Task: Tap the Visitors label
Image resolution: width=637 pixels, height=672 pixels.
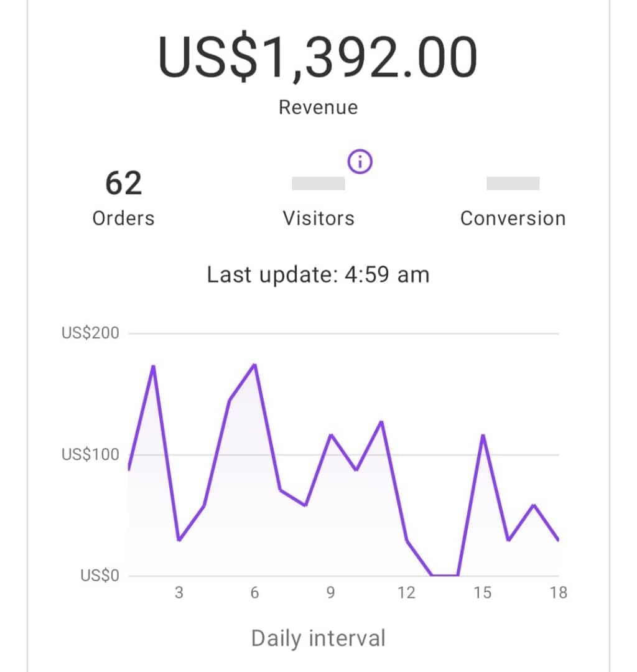Action: point(318,218)
